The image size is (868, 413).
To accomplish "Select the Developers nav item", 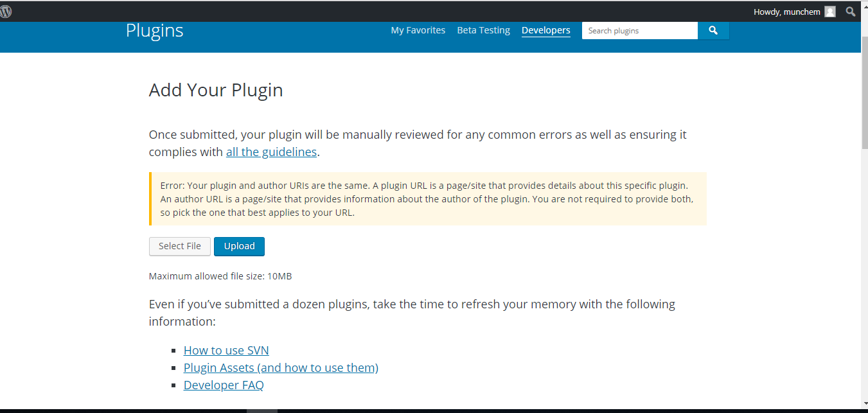I will tap(545, 30).
